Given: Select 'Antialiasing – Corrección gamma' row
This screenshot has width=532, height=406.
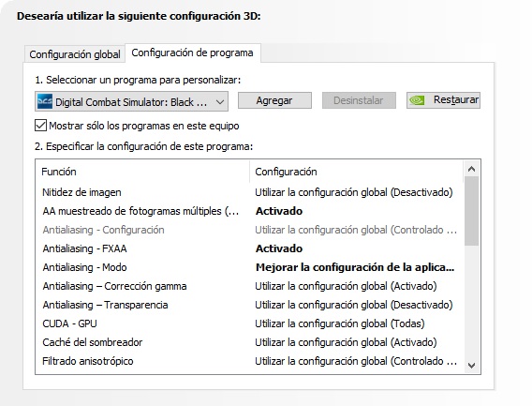Looking at the screenshot, I should coord(249,286).
